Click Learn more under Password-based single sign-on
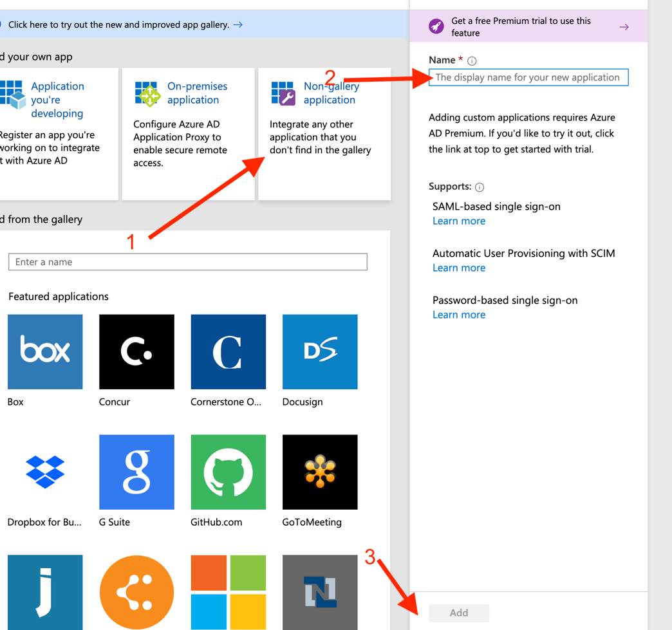The width and height of the screenshot is (672, 630). pyautogui.click(x=458, y=315)
